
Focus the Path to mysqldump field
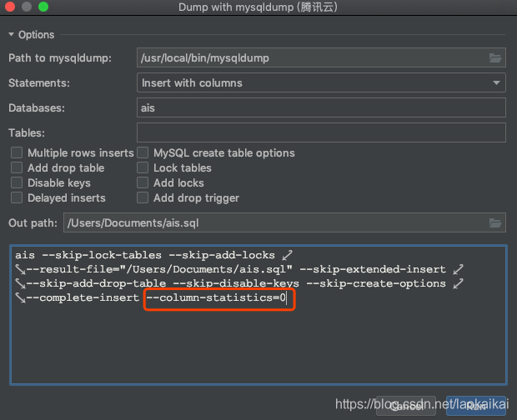point(321,58)
